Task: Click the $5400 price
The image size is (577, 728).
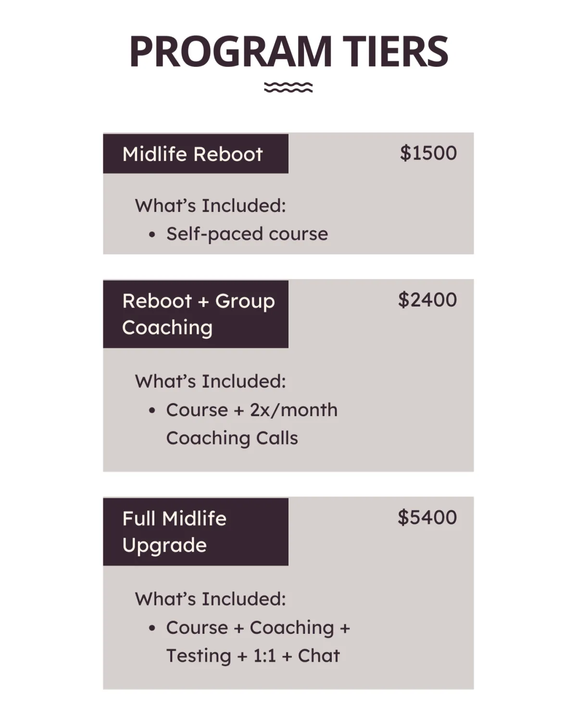Action: click(x=427, y=518)
